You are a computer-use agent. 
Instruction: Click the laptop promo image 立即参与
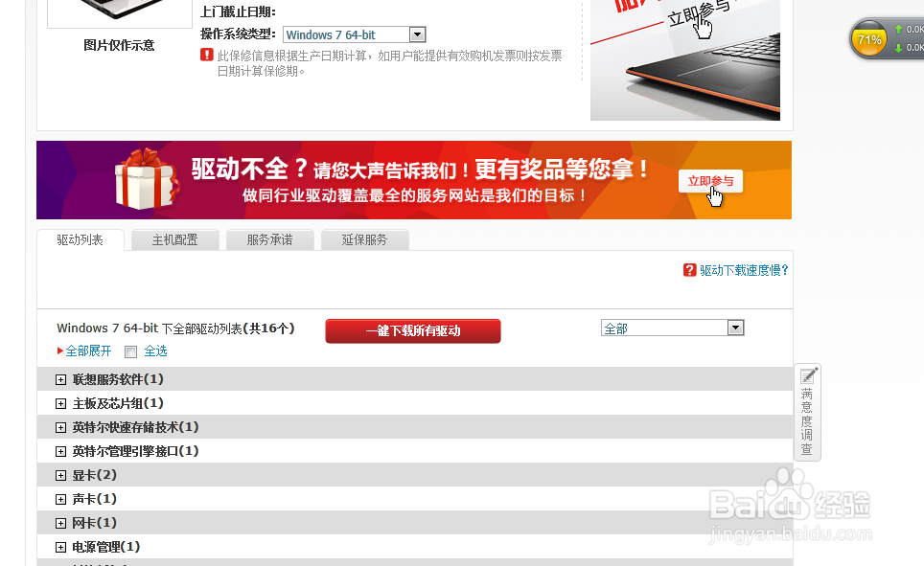coord(685,58)
